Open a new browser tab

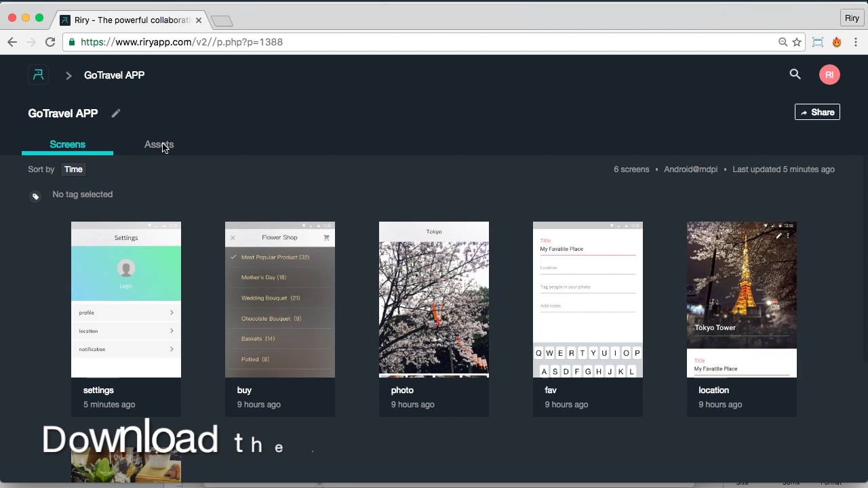(x=222, y=21)
